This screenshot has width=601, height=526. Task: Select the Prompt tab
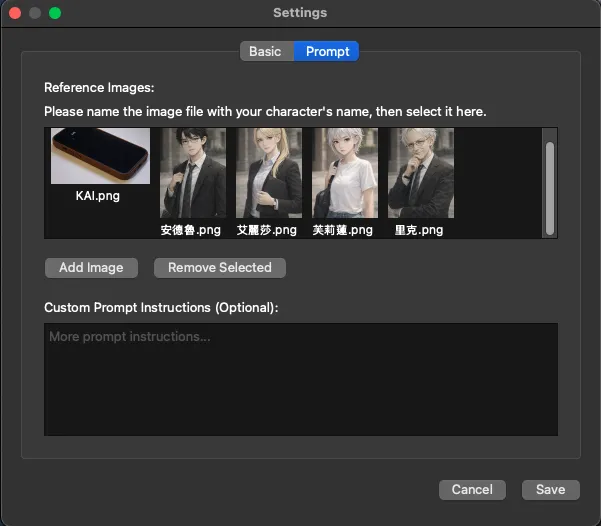point(327,51)
